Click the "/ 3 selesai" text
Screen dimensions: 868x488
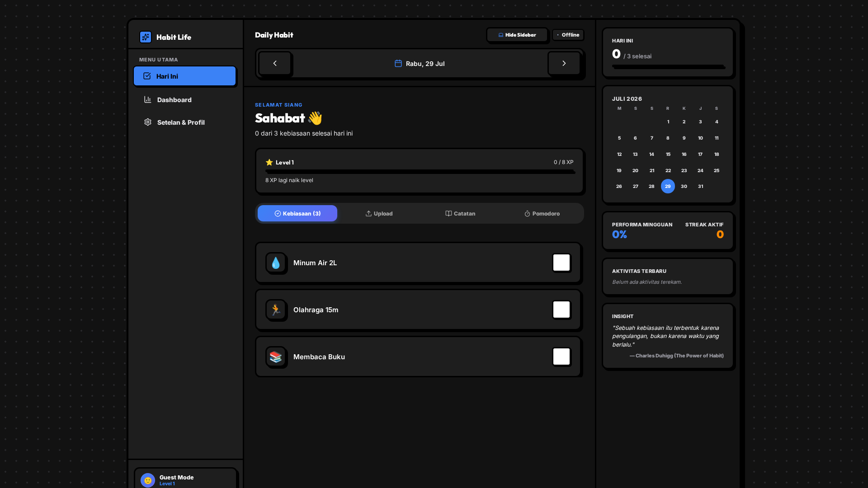coord(637,56)
